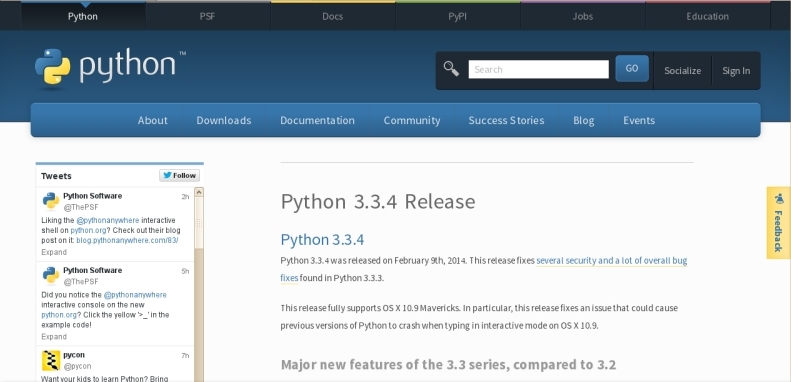Expand the second ThePSF tweet
Screen dimensions: 791x382
[x=54, y=337]
